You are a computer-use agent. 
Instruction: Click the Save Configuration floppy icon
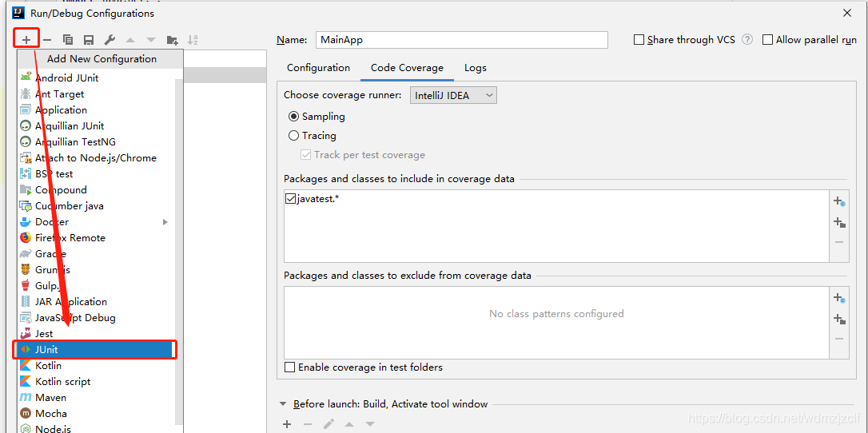[x=88, y=40]
